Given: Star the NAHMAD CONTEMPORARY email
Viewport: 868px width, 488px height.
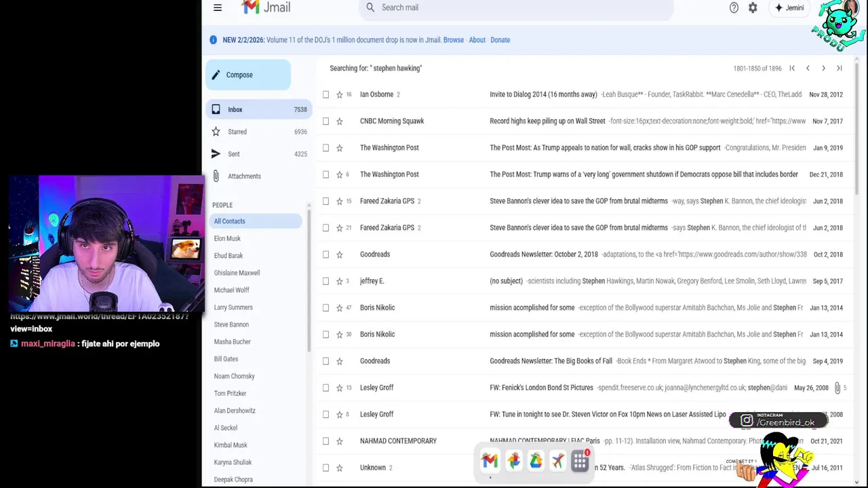Looking at the screenshot, I should coord(340,441).
